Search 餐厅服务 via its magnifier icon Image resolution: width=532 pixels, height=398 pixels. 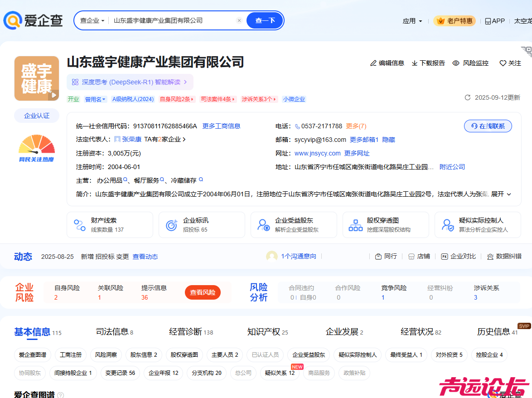tap(162, 180)
